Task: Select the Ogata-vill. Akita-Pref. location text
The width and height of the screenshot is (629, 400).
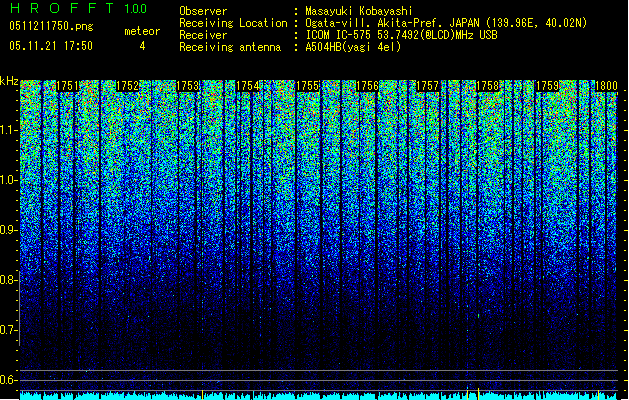Action: point(446,23)
